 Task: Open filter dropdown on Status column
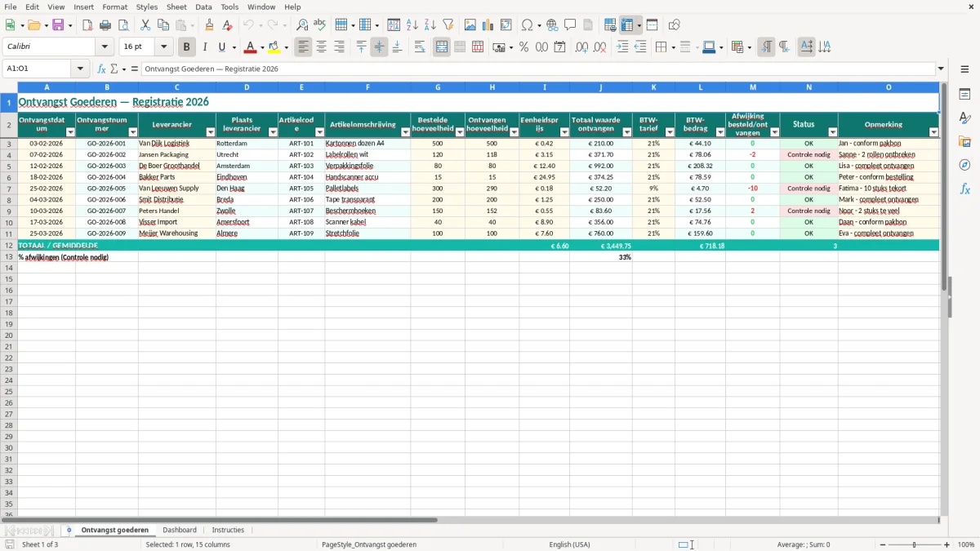pos(832,132)
